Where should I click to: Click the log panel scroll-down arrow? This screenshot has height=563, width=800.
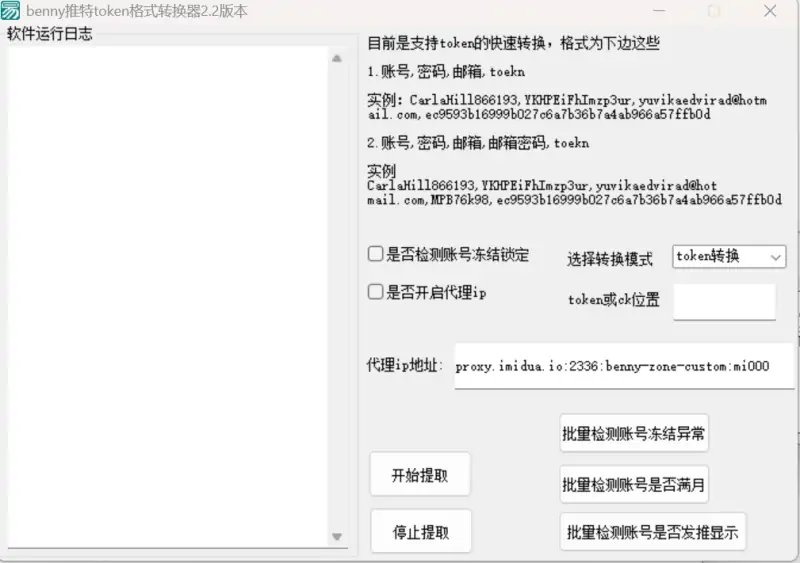337,537
